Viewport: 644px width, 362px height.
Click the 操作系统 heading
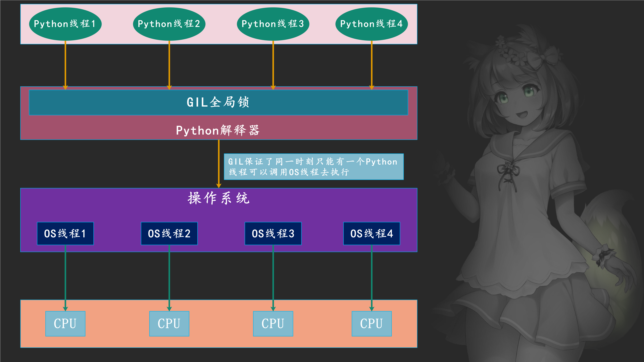pyautogui.click(x=219, y=198)
